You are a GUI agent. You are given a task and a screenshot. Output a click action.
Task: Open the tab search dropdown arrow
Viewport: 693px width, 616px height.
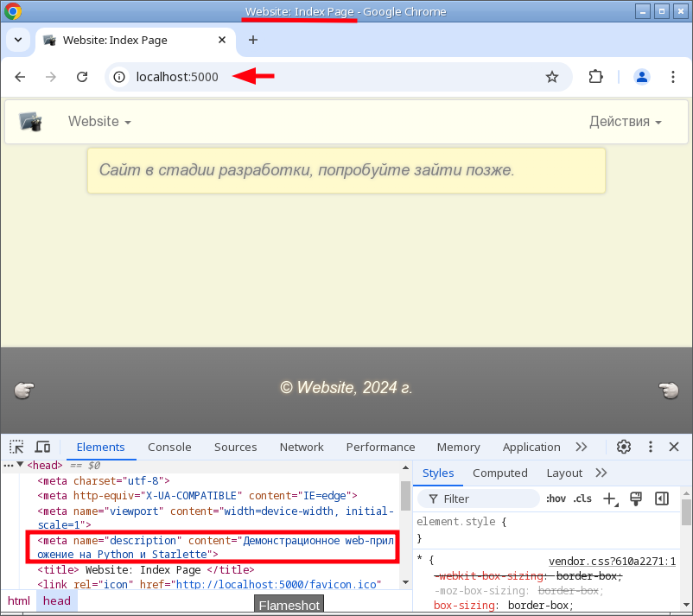point(18,41)
